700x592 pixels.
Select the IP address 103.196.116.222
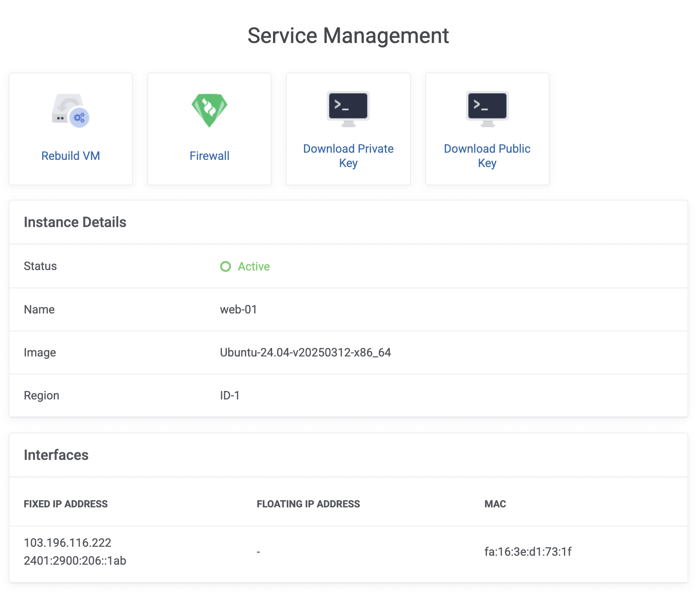(x=67, y=542)
